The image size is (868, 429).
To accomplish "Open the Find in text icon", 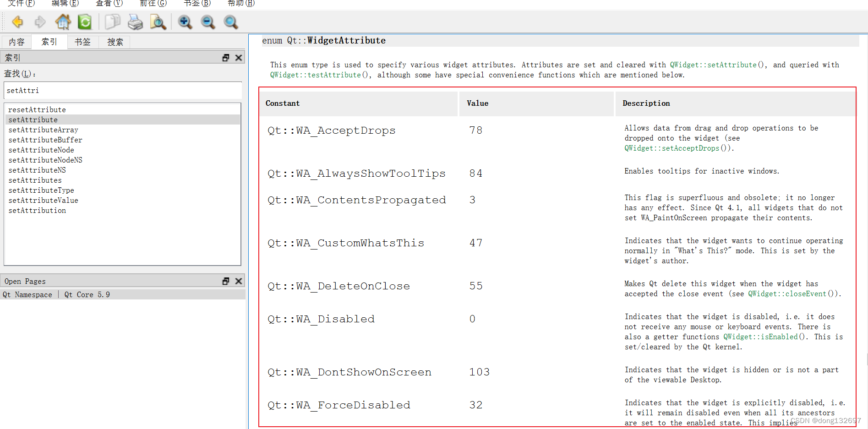I will [158, 22].
